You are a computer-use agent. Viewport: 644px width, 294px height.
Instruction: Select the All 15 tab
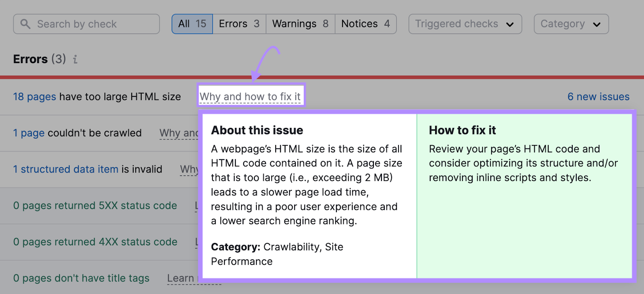pos(192,24)
